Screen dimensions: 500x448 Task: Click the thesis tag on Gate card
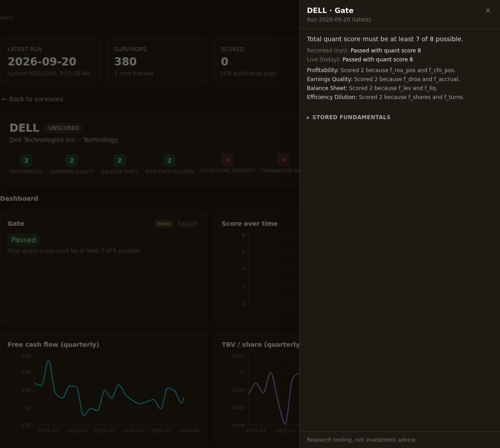pyautogui.click(x=164, y=224)
